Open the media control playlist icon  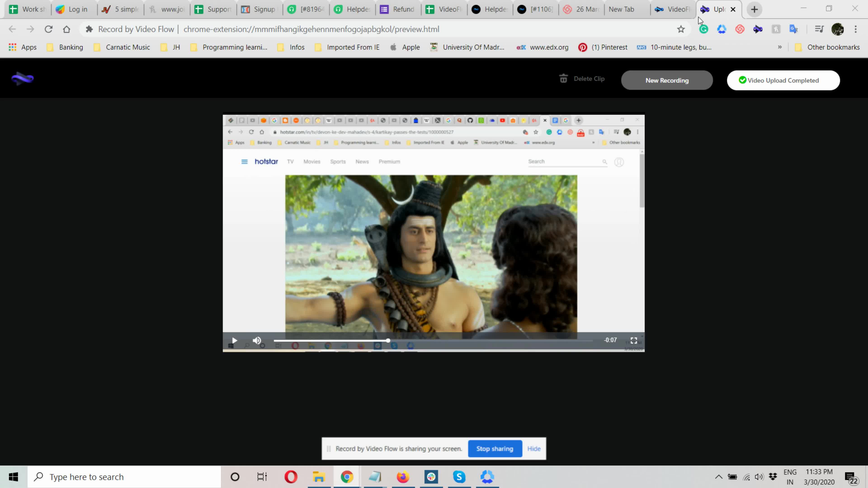pos(819,29)
